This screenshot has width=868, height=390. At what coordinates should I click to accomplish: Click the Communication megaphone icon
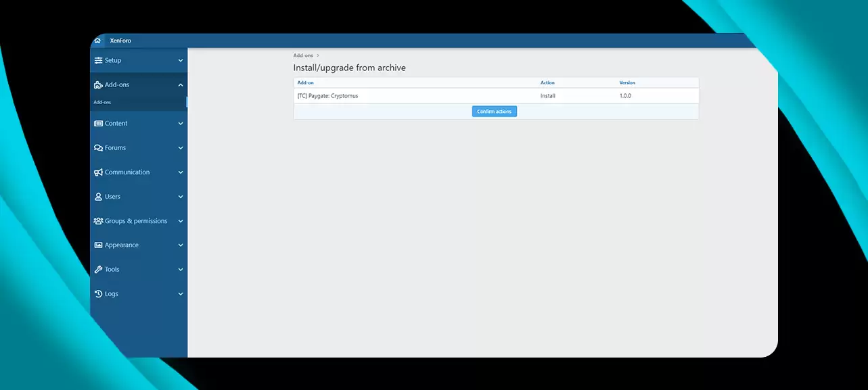98,172
